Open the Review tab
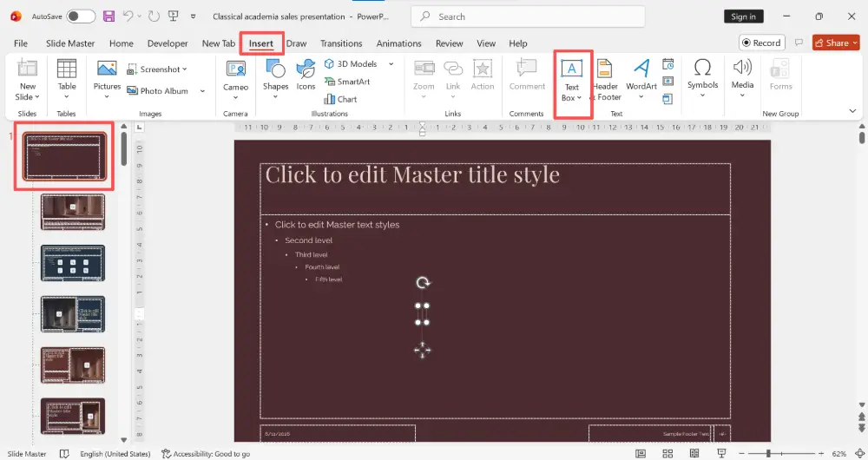The image size is (868, 460). (x=449, y=43)
